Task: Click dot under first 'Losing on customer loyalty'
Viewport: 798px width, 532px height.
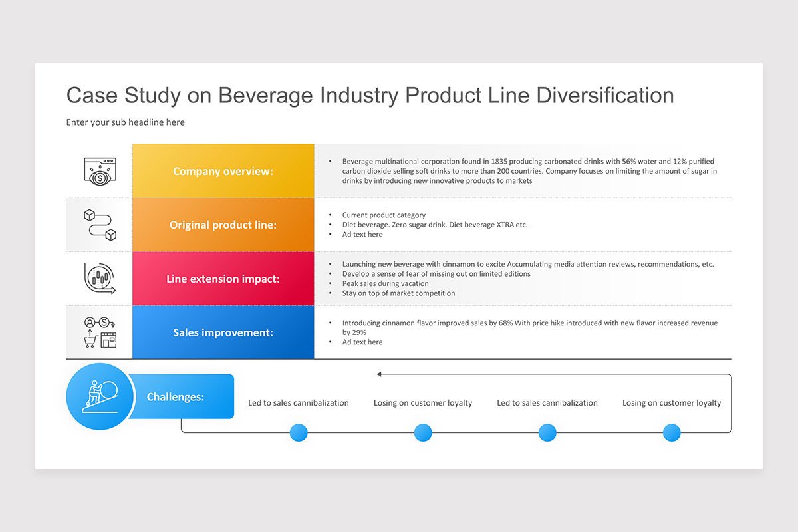Action: 423,433
